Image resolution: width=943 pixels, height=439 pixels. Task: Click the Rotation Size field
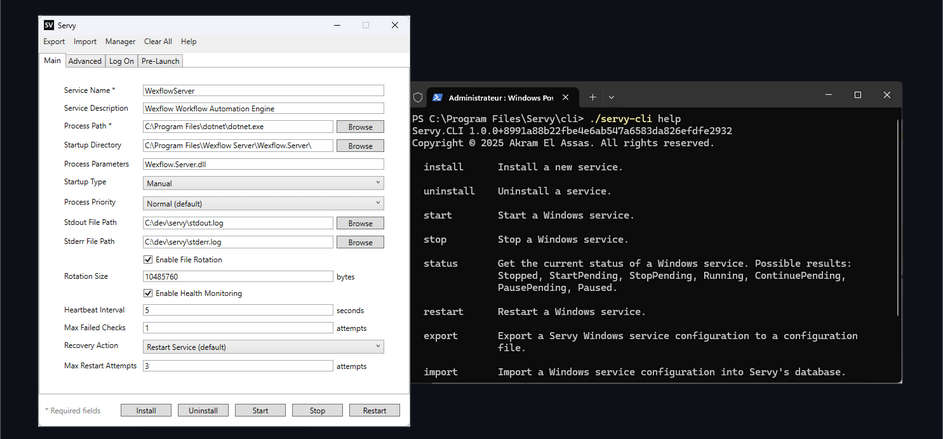coord(238,277)
